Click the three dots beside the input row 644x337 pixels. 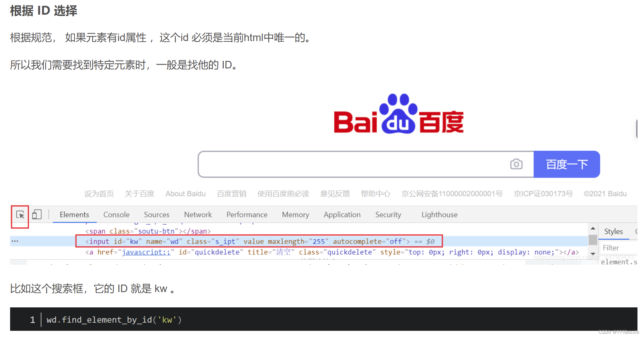pyautogui.click(x=15, y=241)
